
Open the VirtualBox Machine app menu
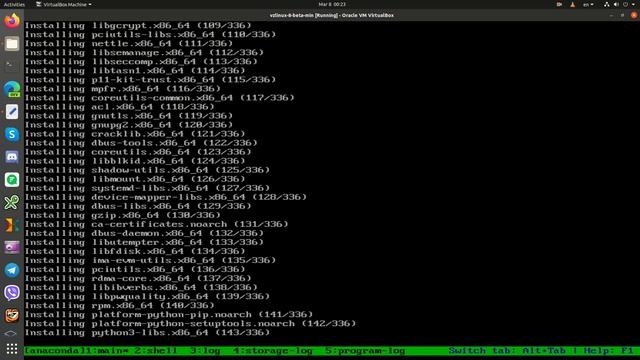[64, 4]
